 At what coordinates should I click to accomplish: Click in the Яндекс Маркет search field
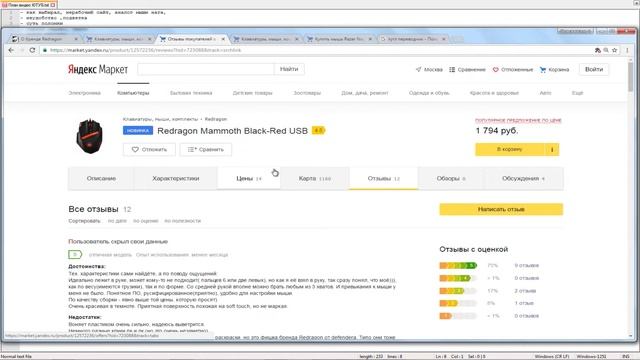206,69
